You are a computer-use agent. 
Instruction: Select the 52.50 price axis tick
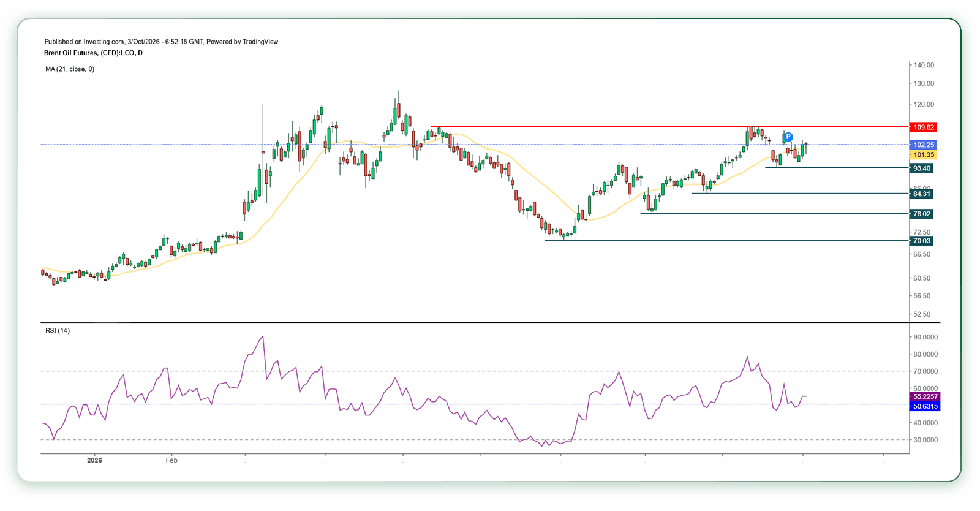click(922, 314)
